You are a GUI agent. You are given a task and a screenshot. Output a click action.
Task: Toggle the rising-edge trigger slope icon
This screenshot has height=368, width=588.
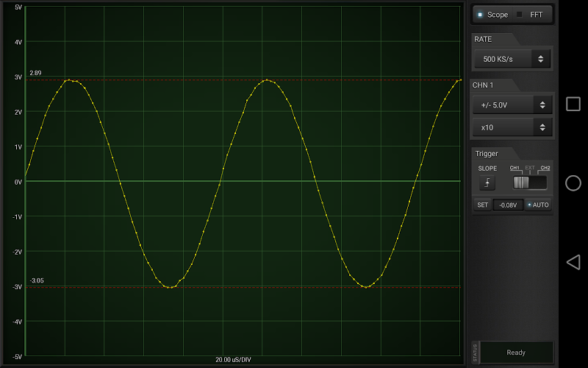point(487,183)
